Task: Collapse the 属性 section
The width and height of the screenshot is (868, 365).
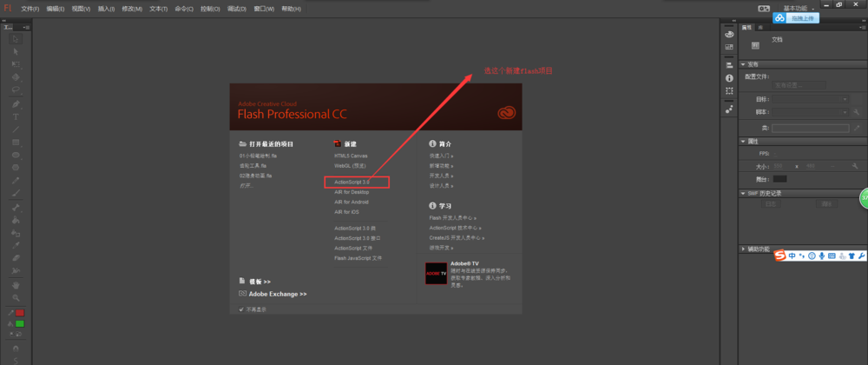Action: (x=742, y=142)
